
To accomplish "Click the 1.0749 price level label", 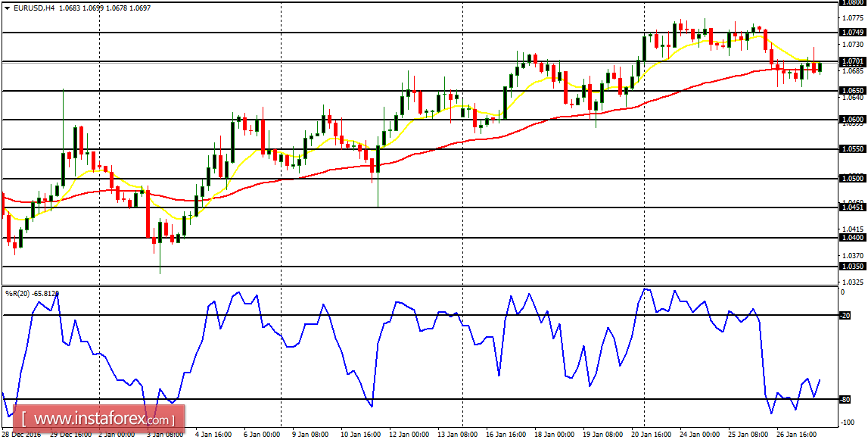I will pos(853,32).
